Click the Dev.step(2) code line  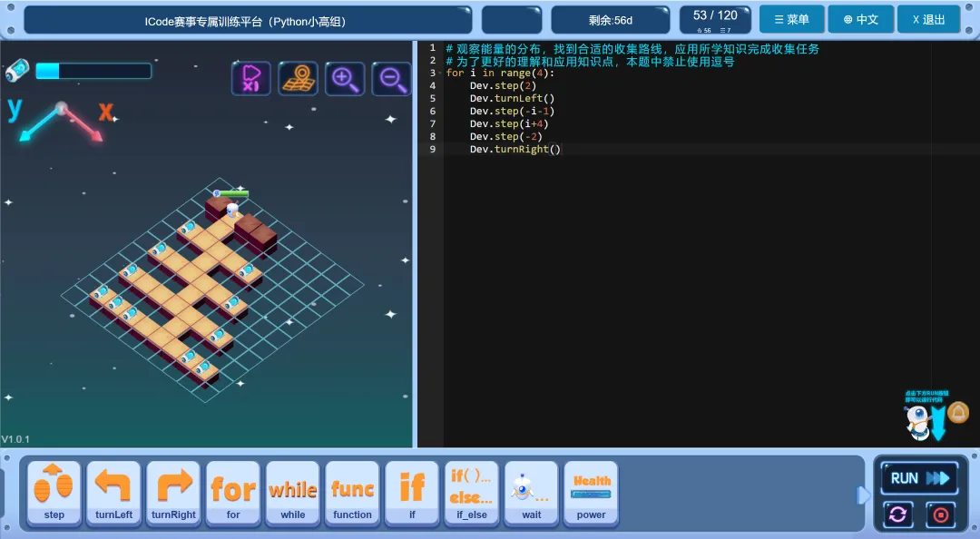click(x=503, y=85)
